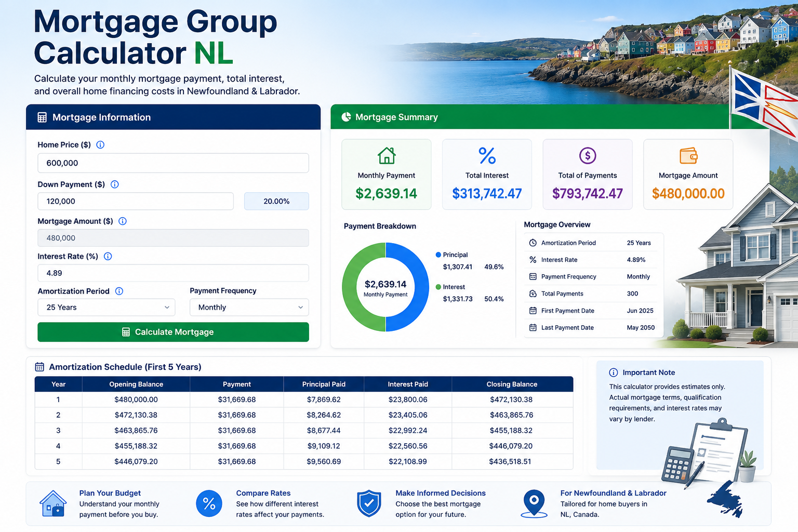
Task: Click the Interest Rate info icon
Action: tap(108, 256)
